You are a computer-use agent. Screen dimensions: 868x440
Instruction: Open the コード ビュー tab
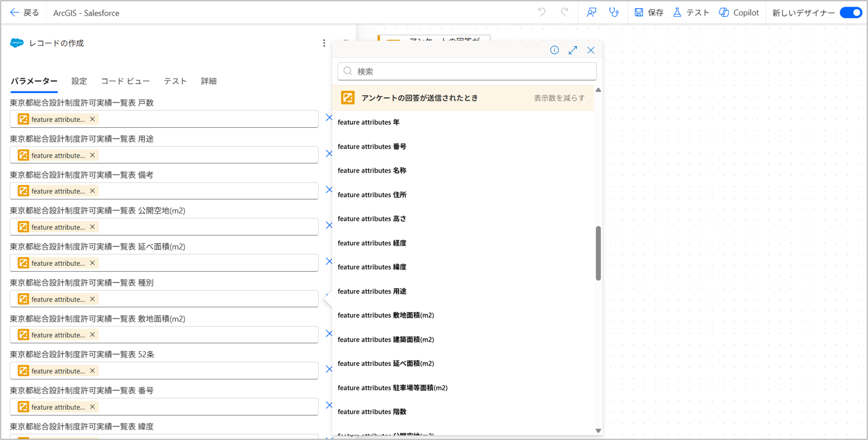click(x=125, y=81)
